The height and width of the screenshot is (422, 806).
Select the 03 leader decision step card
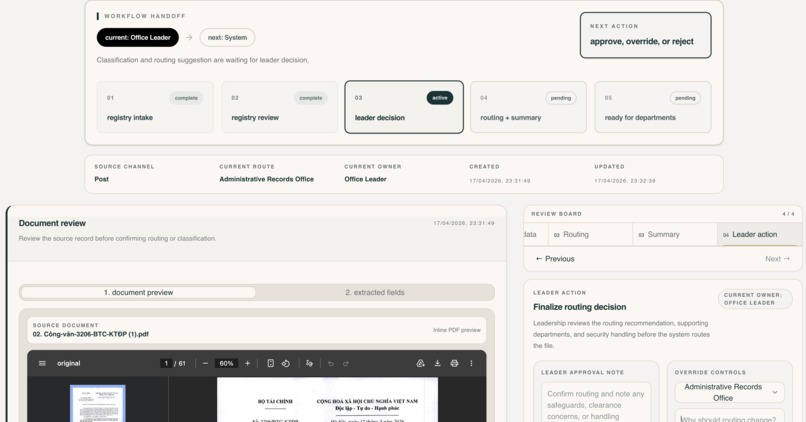pyautogui.click(x=404, y=107)
